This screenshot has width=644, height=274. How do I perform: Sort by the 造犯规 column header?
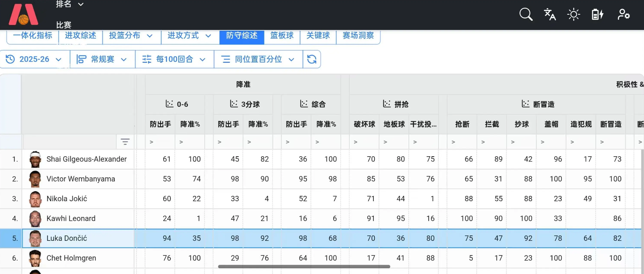(581, 124)
